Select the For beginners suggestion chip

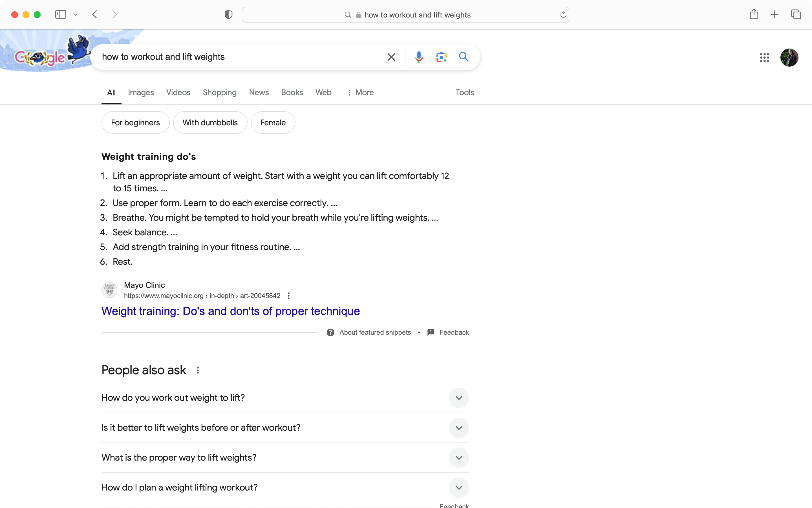pos(135,123)
